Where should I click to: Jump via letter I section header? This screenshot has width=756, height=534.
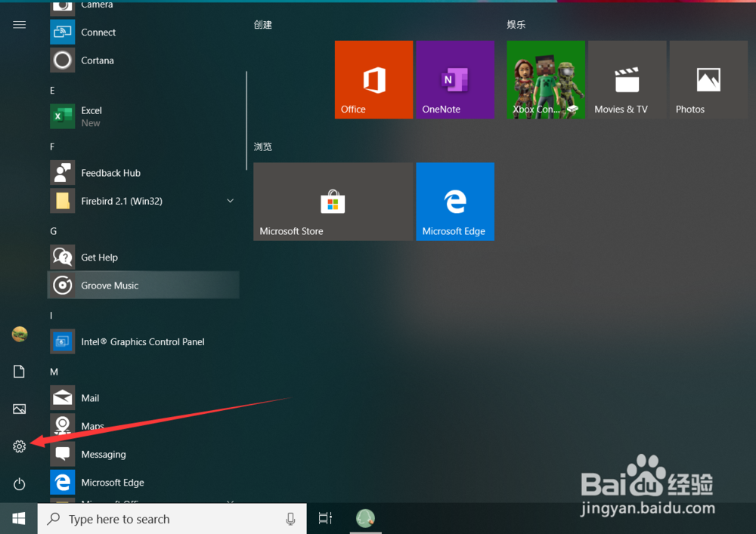51,316
